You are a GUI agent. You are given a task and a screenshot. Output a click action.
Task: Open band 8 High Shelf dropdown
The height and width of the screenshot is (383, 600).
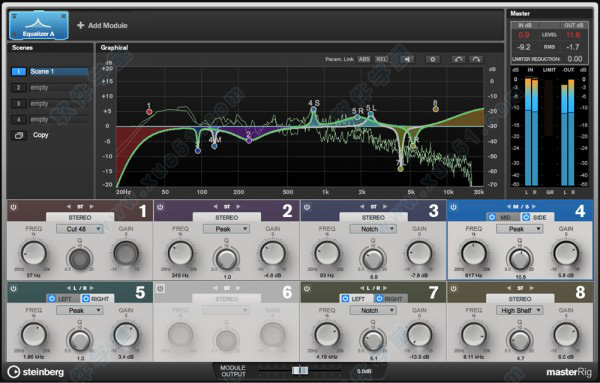[520, 310]
